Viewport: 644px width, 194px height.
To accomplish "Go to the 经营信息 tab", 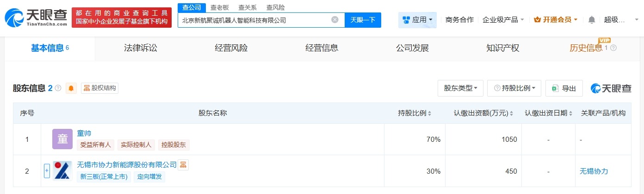I will coord(322,48).
